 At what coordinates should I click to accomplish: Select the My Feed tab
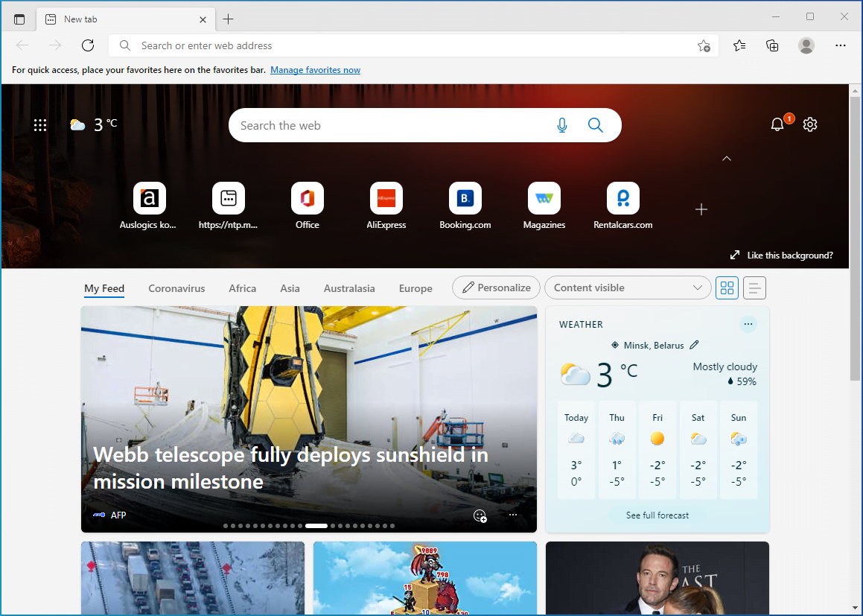(104, 288)
